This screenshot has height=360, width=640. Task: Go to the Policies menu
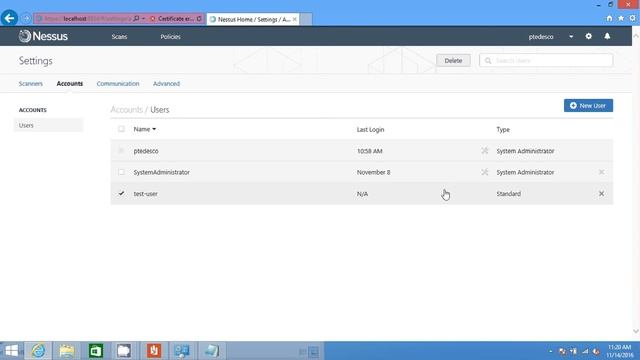[x=170, y=37]
